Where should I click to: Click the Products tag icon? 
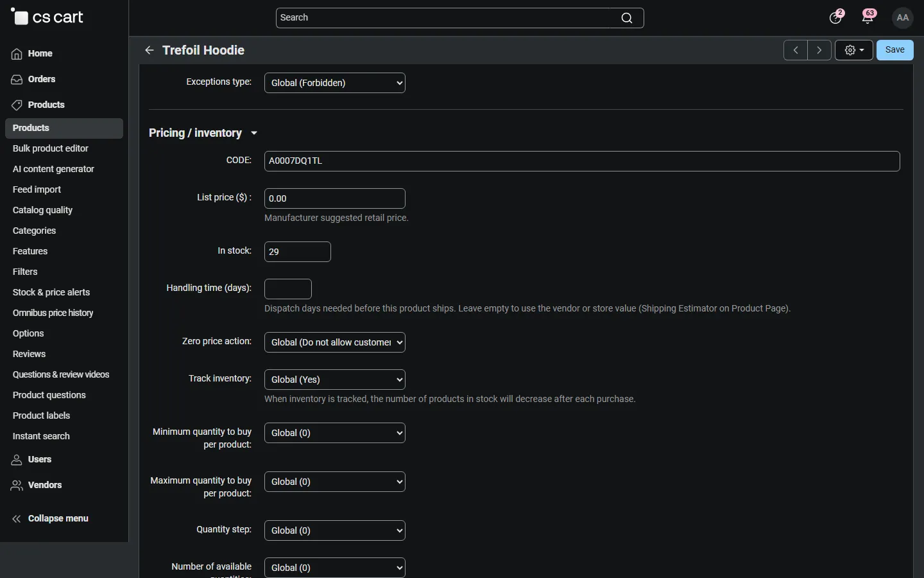[17, 105]
